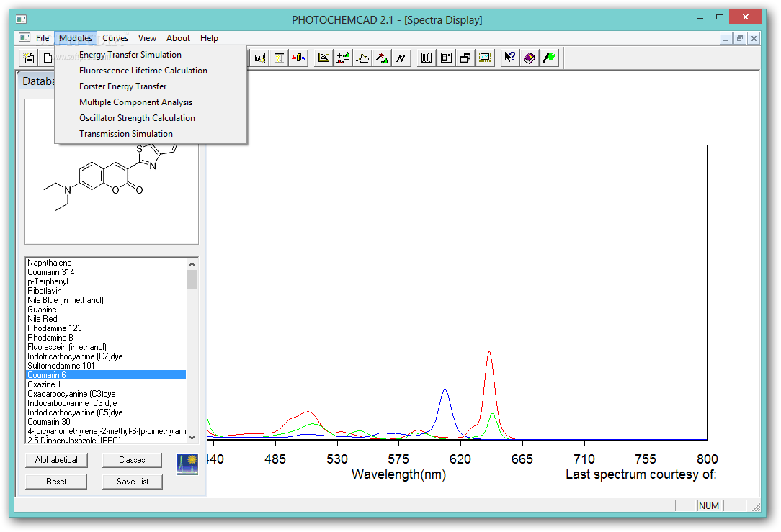
Task: Select Coumarin 30 in the list
Action: (x=106, y=422)
